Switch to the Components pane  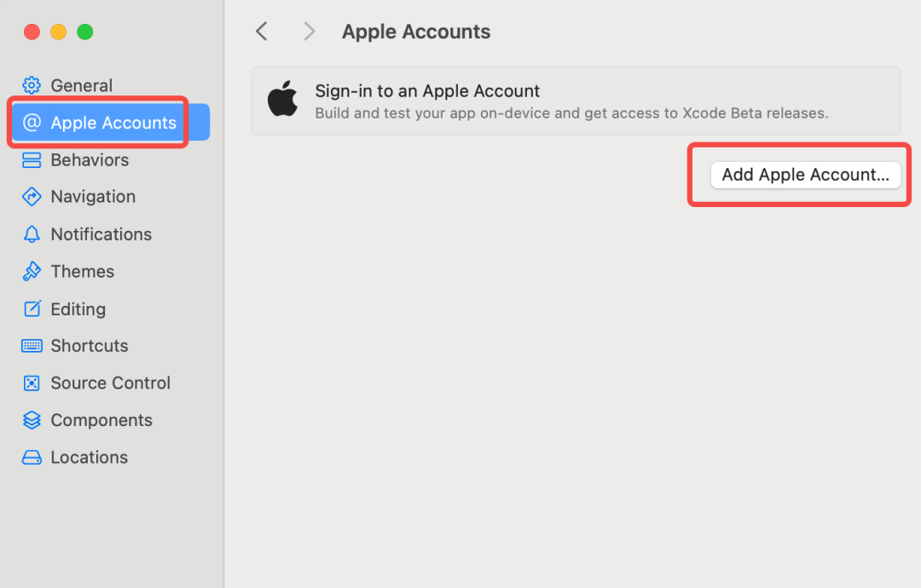point(101,420)
